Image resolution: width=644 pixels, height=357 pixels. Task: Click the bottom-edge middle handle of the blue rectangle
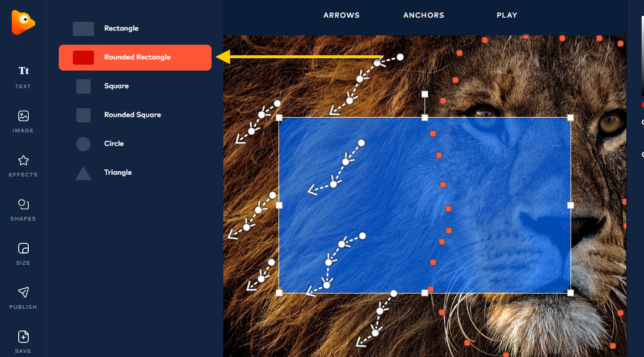point(425,293)
